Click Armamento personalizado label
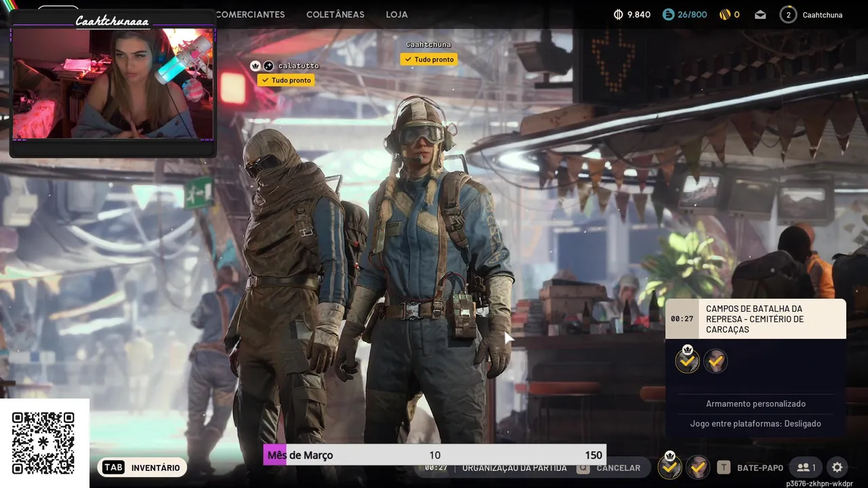The height and width of the screenshot is (488, 868). tap(755, 404)
